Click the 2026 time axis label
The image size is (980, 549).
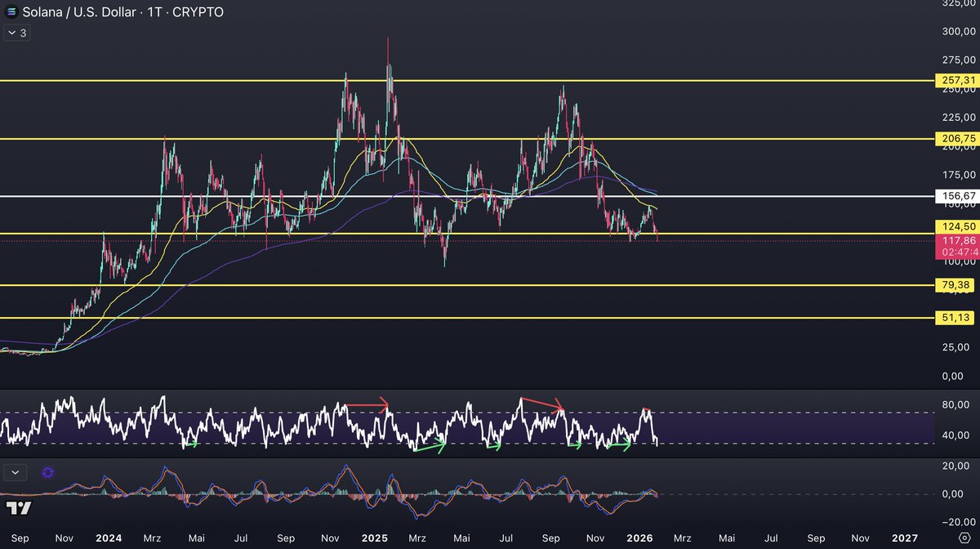[x=639, y=538]
